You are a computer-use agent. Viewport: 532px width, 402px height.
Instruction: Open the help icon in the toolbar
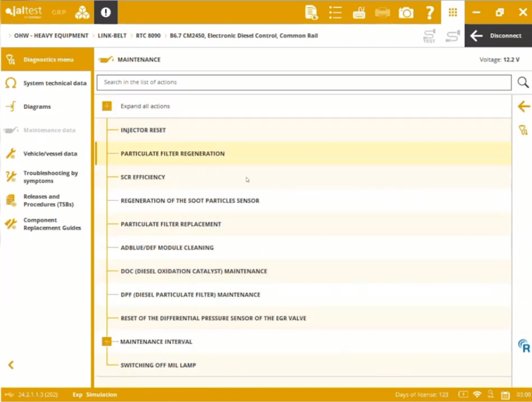pos(429,12)
